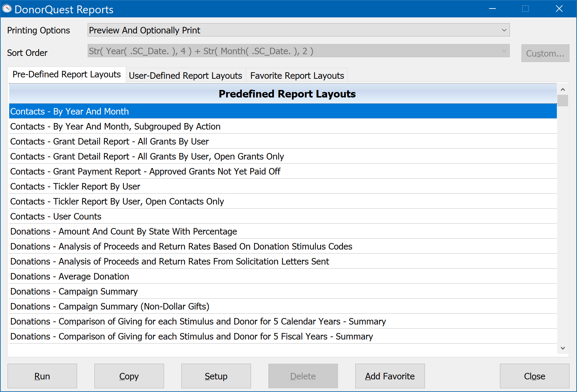Select report From Solicitation Letters Sent
Viewport: 577px width, 392px height.
(x=283, y=261)
